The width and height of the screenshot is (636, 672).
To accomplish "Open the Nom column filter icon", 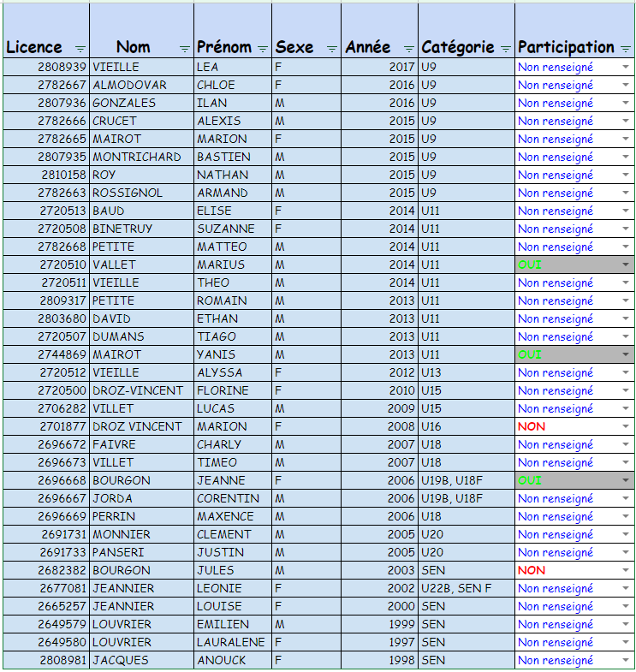I will coord(185,49).
